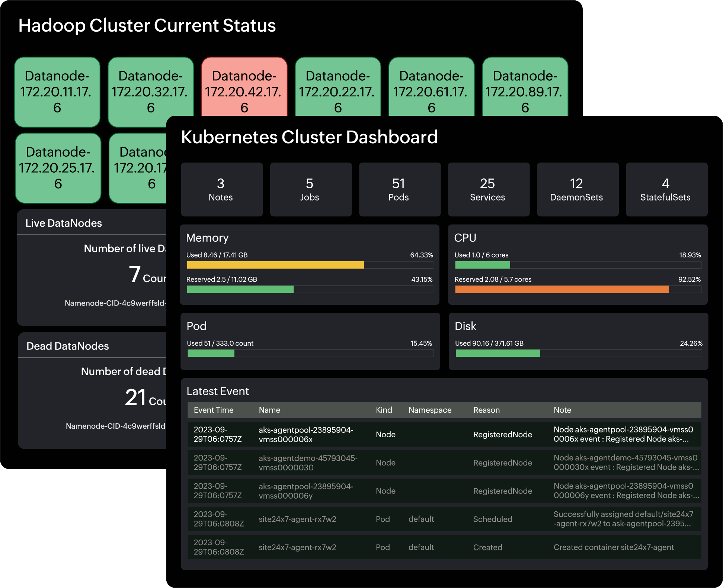The width and height of the screenshot is (723, 588).
Task: Select the aks-agentdemo-45793045-vmss0000030 event name
Action: point(308,463)
